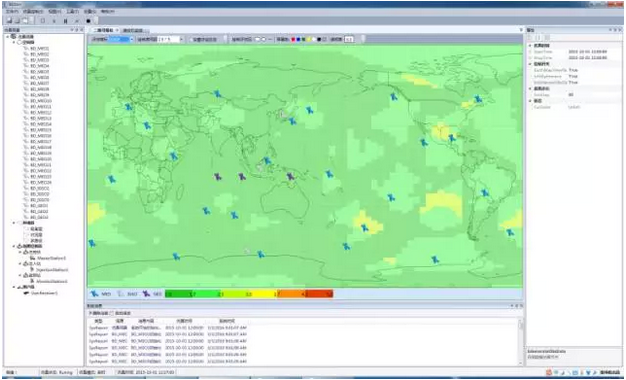Click the satellite icon over Australia on the map

[291, 176]
